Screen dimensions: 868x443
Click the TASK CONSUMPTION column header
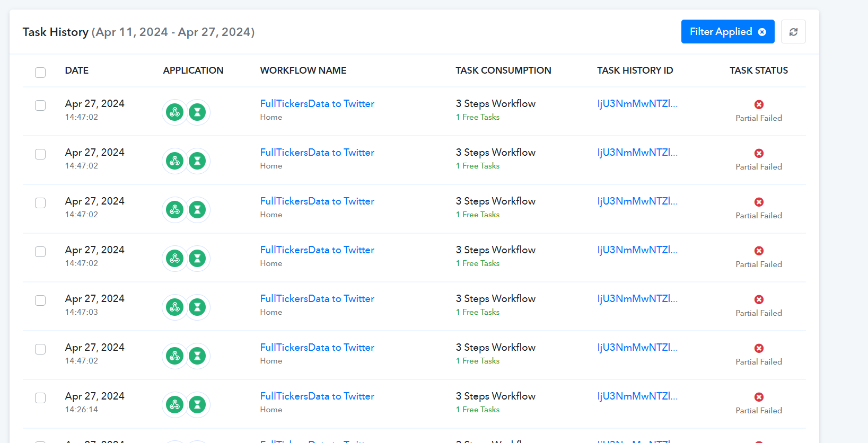(x=503, y=70)
